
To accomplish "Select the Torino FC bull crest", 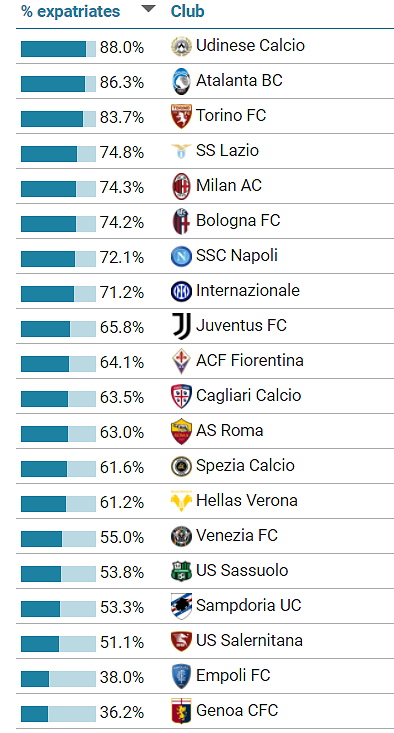I will (x=181, y=116).
